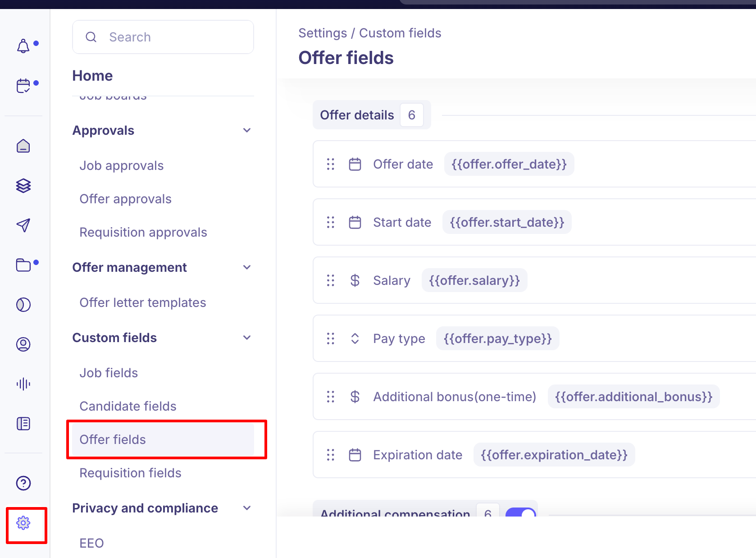Screen dimensions: 756x558
Task: Select Offer fields in the sidebar
Action: coord(113,439)
